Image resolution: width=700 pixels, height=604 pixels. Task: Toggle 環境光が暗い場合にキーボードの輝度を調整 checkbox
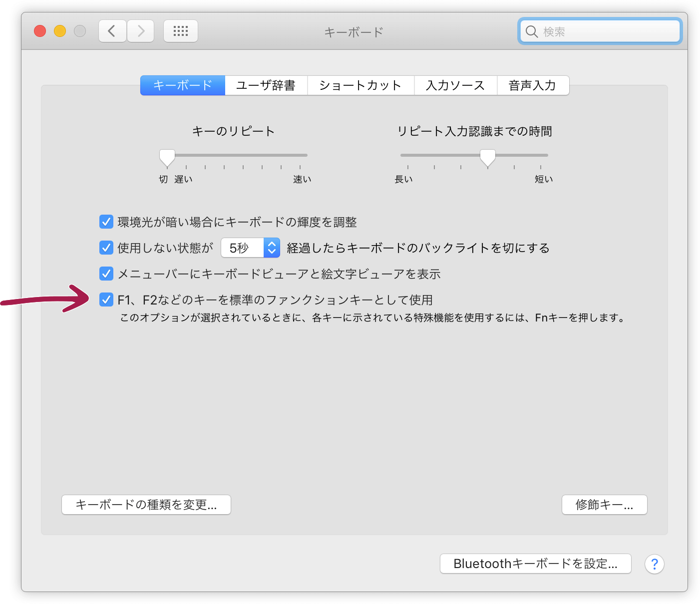[106, 222]
